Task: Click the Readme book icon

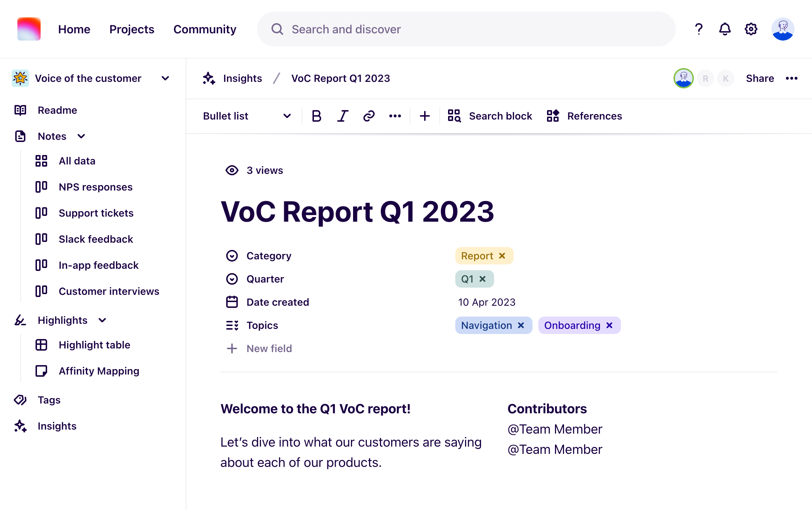Action: (x=20, y=110)
